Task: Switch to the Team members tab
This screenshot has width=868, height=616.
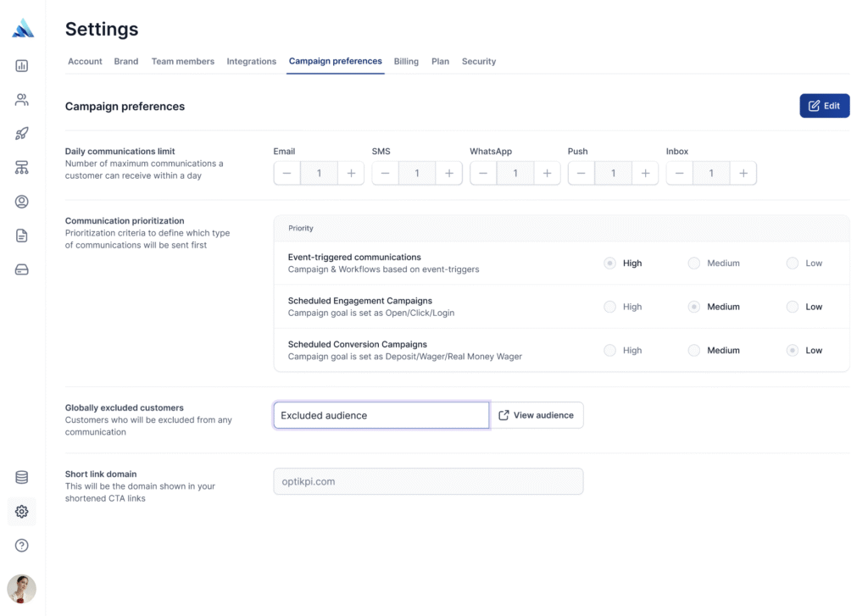Action: pyautogui.click(x=183, y=62)
